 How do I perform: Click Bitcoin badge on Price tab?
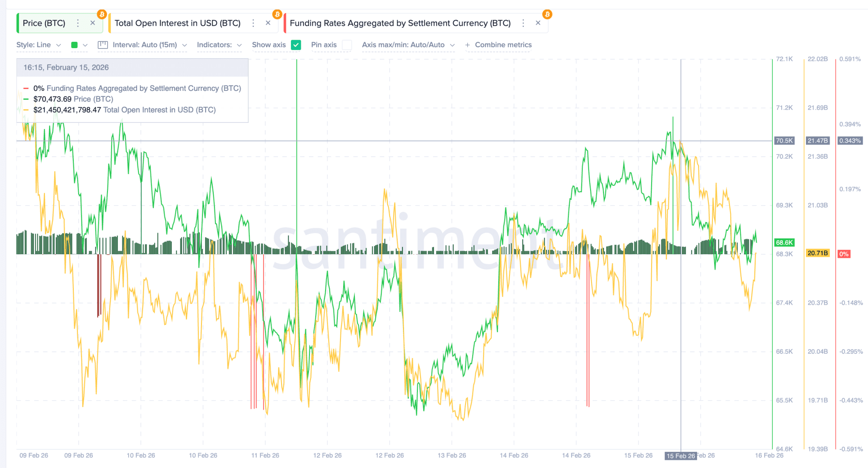(102, 14)
